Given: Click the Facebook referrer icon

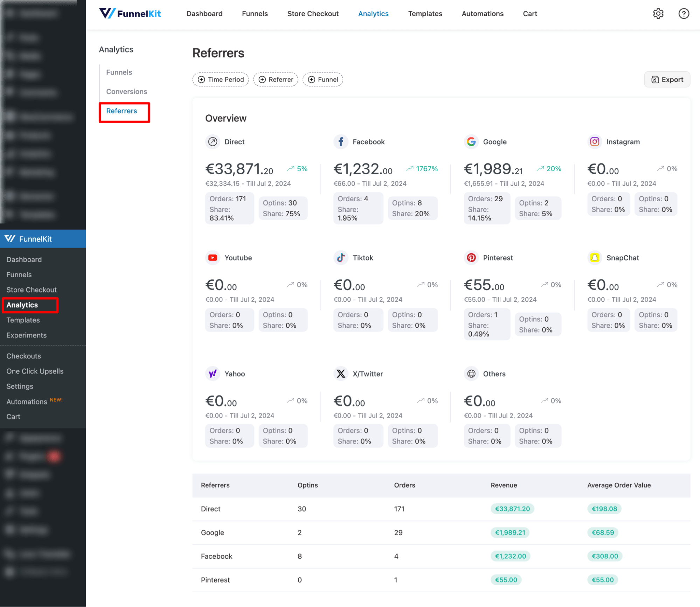Looking at the screenshot, I should (340, 142).
